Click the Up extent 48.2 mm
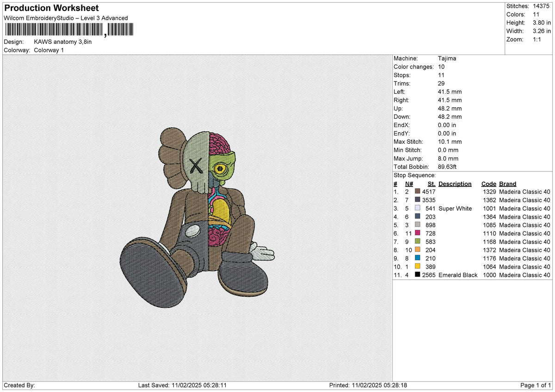Image resolution: width=555 pixels, height=392 pixels. [x=450, y=108]
